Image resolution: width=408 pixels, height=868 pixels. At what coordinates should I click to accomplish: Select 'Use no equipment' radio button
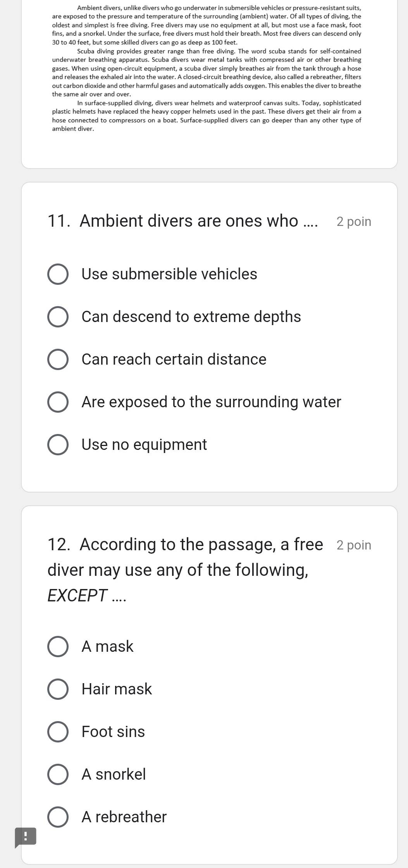tap(58, 445)
